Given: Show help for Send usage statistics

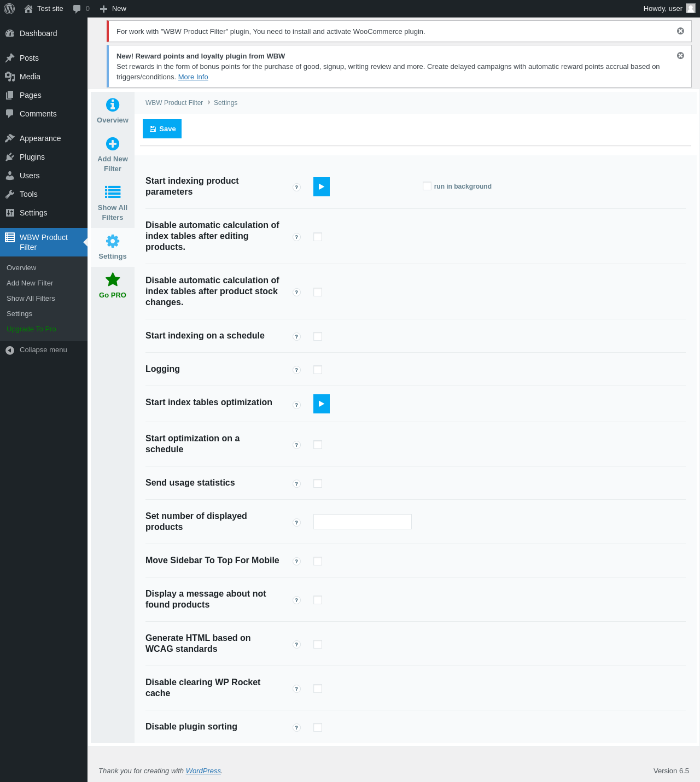Looking at the screenshot, I should pyautogui.click(x=297, y=484).
